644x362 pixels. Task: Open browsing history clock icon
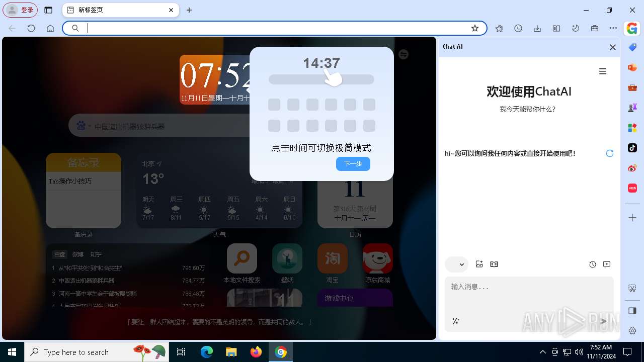click(518, 29)
